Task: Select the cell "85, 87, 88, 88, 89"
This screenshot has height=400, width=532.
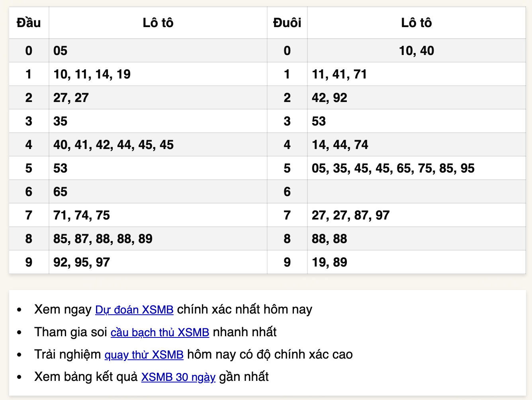Action: [103, 239]
